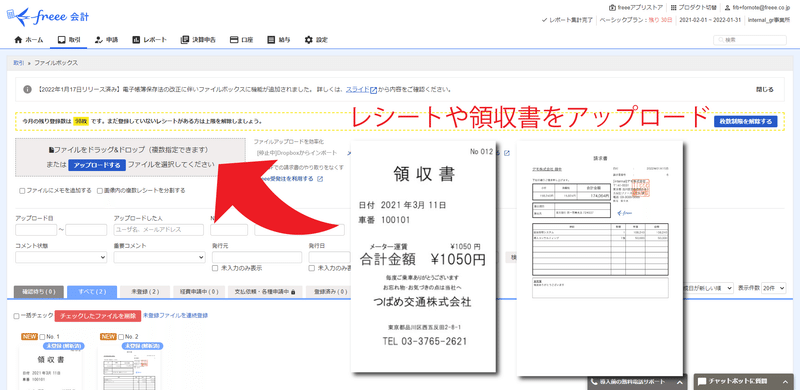
Task: Open the 表示件数 20件 dropdown
Action: click(773, 288)
